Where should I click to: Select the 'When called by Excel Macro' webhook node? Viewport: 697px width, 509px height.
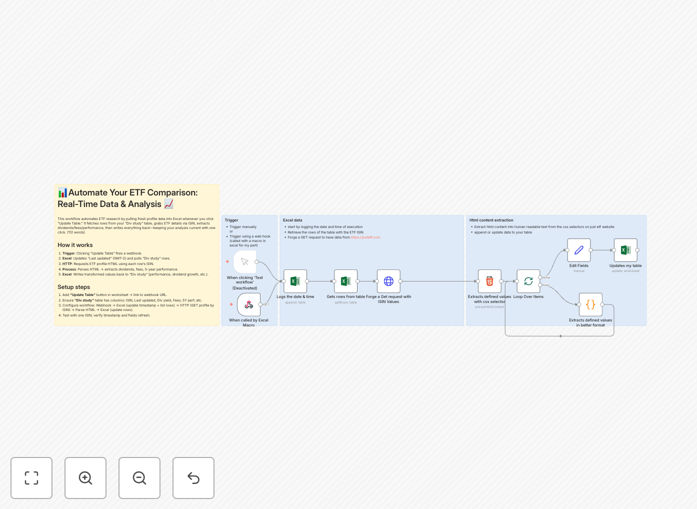click(x=249, y=305)
